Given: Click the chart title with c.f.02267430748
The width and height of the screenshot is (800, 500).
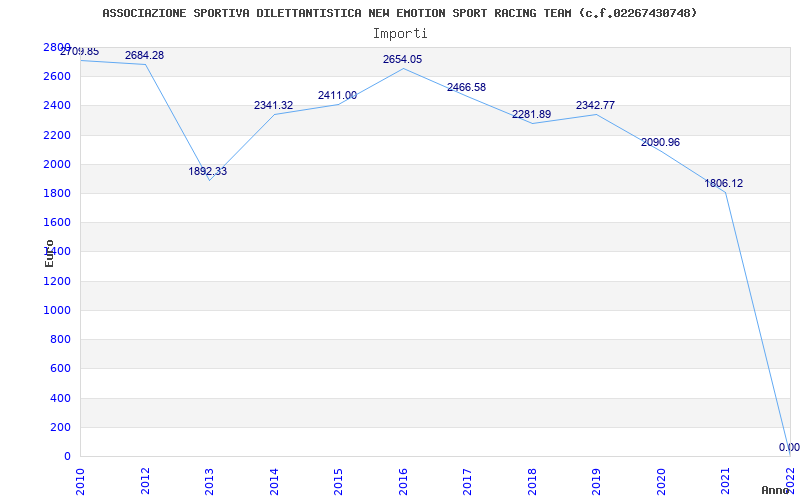Looking at the screenshot, I should coord(399,13).
